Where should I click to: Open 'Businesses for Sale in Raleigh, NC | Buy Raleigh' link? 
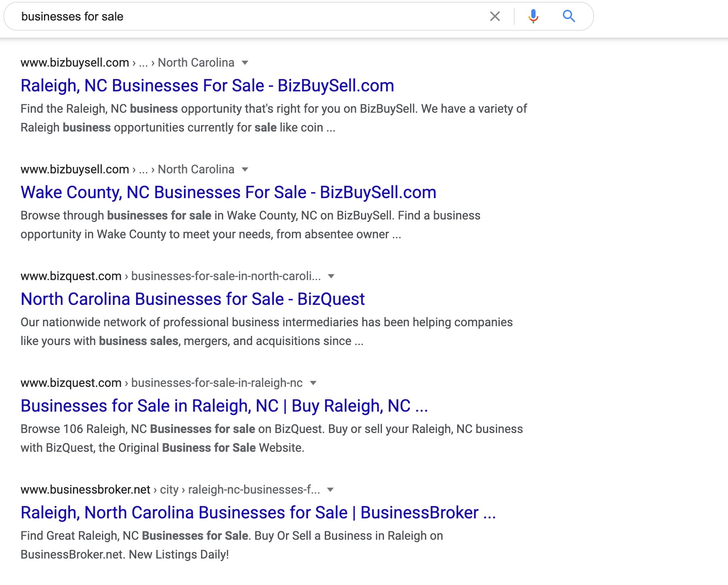(x=224, y=406)
